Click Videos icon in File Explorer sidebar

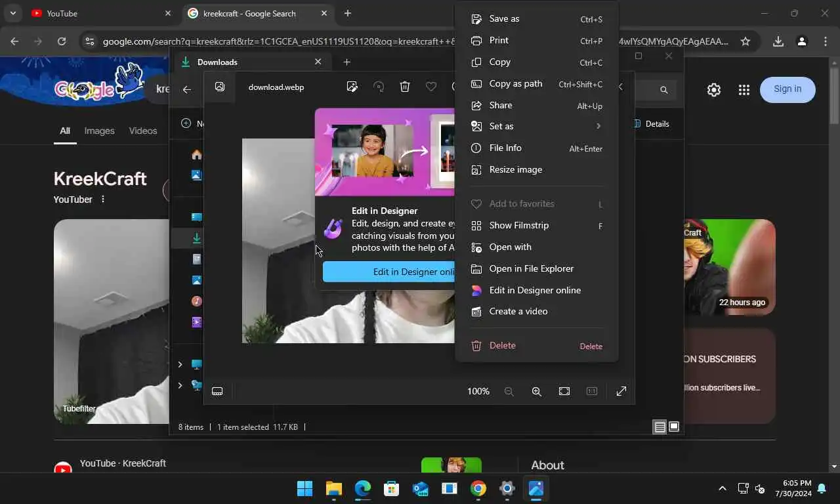(x=196, y=322)
